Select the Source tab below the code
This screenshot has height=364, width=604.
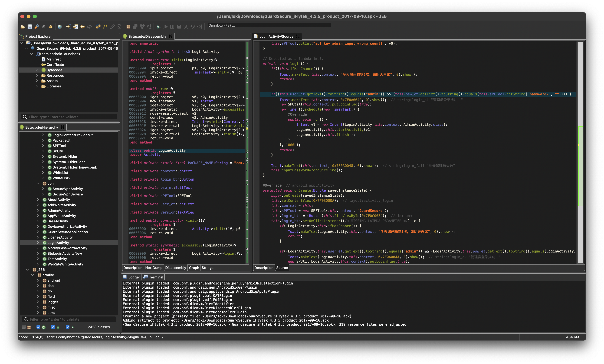click(x=282, y=268)
